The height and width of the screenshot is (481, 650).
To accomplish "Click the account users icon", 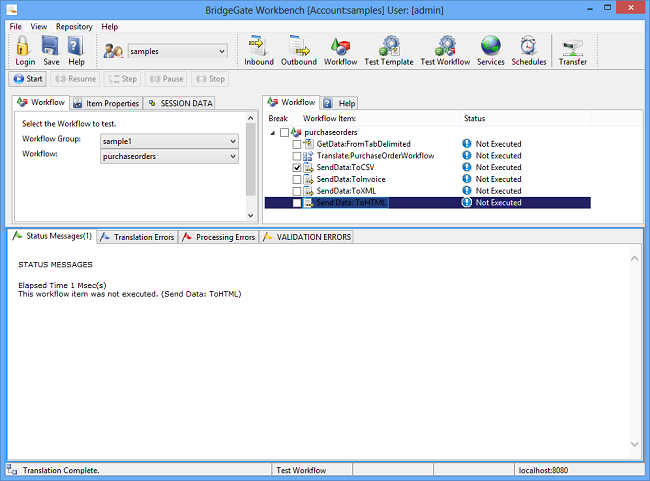I will coord(113,51).
